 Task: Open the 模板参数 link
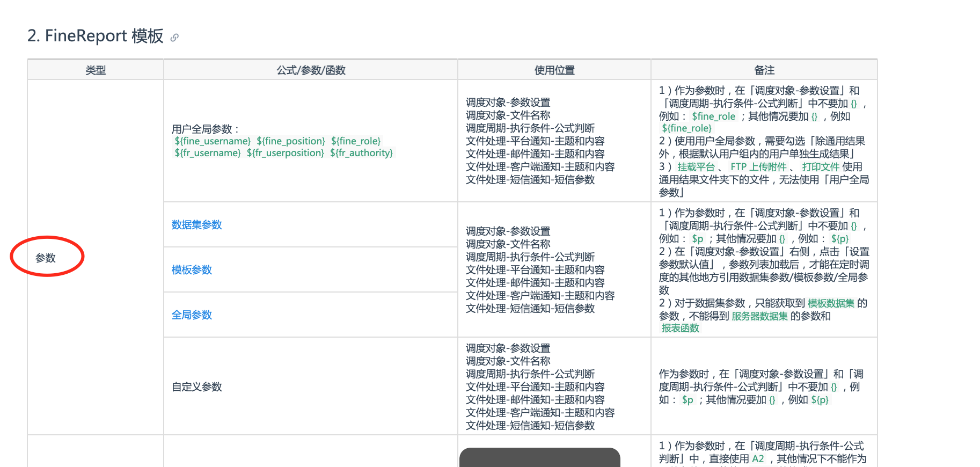pos(192,270)
